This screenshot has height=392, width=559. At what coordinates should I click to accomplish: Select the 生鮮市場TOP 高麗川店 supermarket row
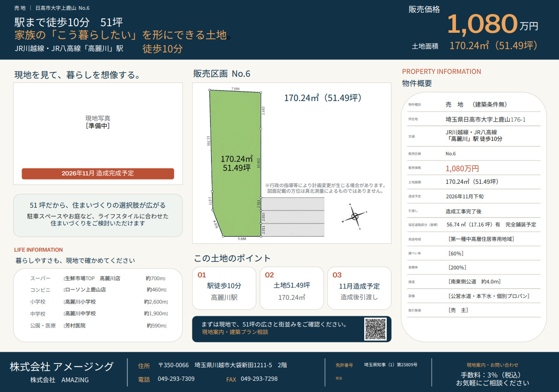[x=98, y=278]
